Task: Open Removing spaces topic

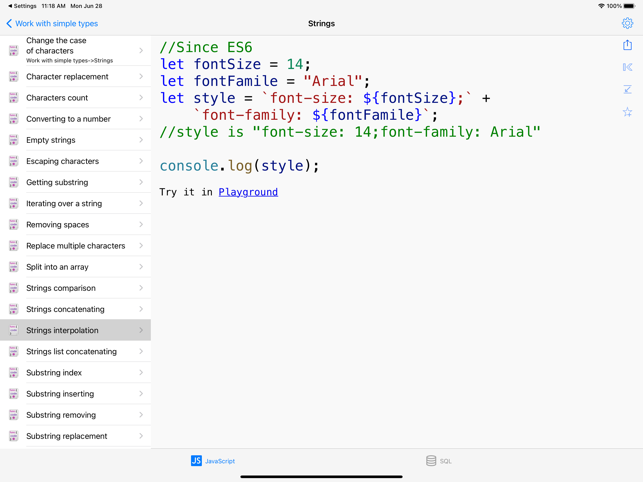Action: click(x=57, y=225)
